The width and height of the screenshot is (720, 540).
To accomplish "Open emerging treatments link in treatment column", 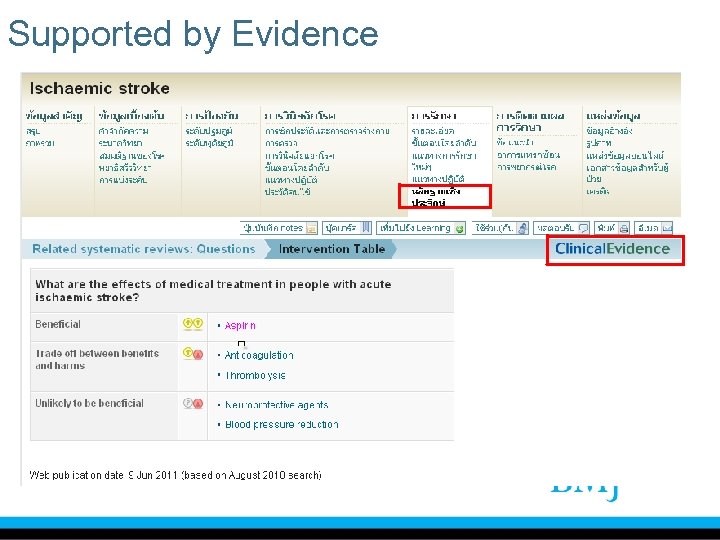I will (x=444, y=161).
